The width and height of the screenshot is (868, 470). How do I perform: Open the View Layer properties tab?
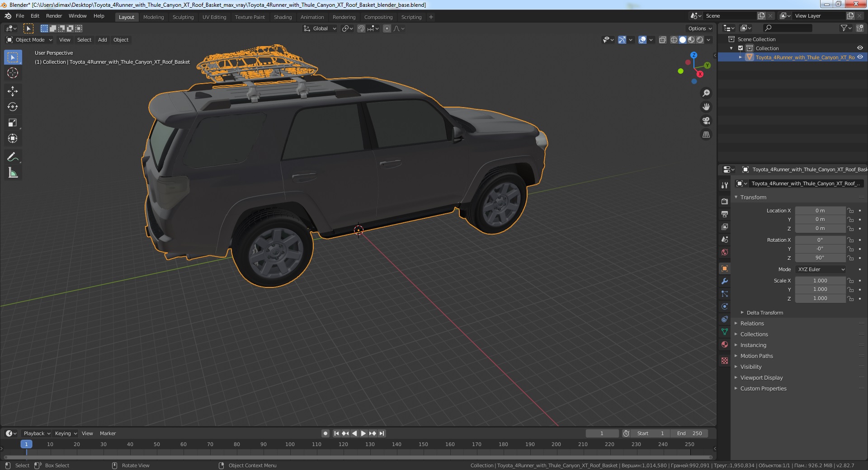tap(725, 227)
